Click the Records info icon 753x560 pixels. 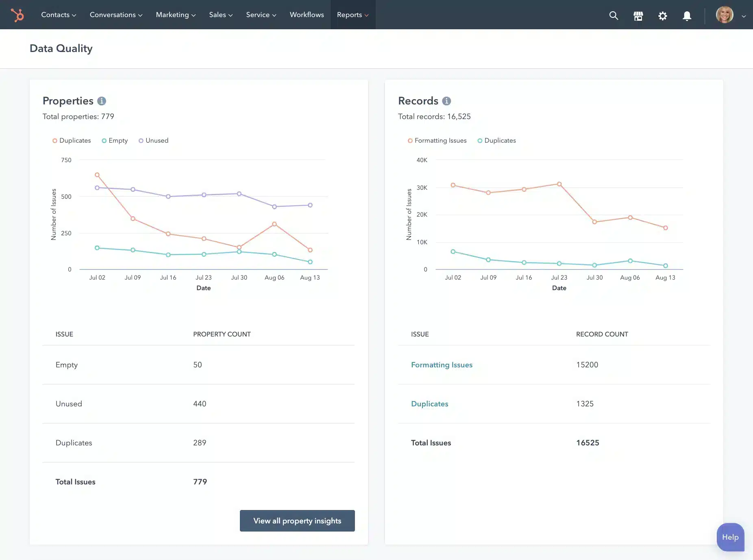click(446, 101)
